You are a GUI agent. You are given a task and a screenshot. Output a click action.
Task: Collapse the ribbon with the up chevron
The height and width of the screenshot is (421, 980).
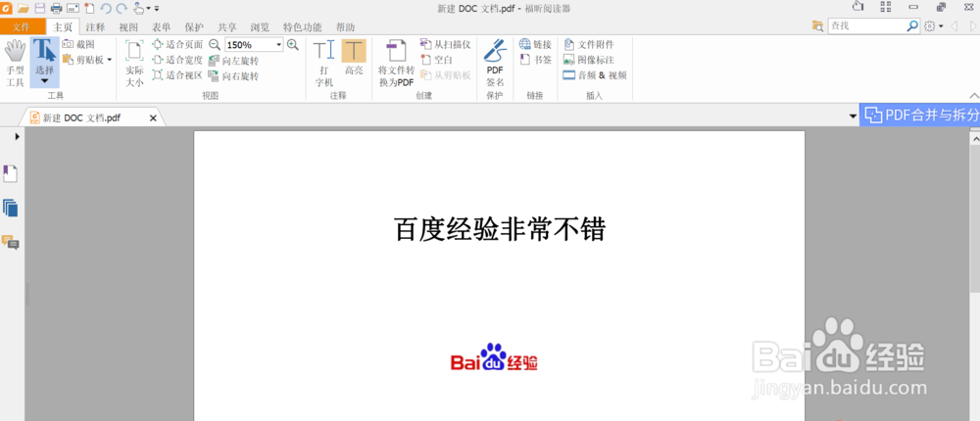point(974,96)
